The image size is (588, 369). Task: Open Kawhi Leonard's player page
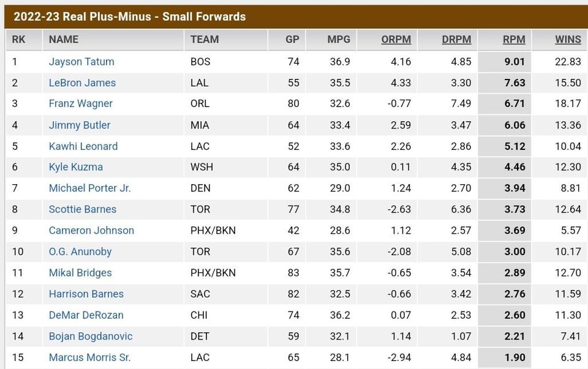point(83,146)
